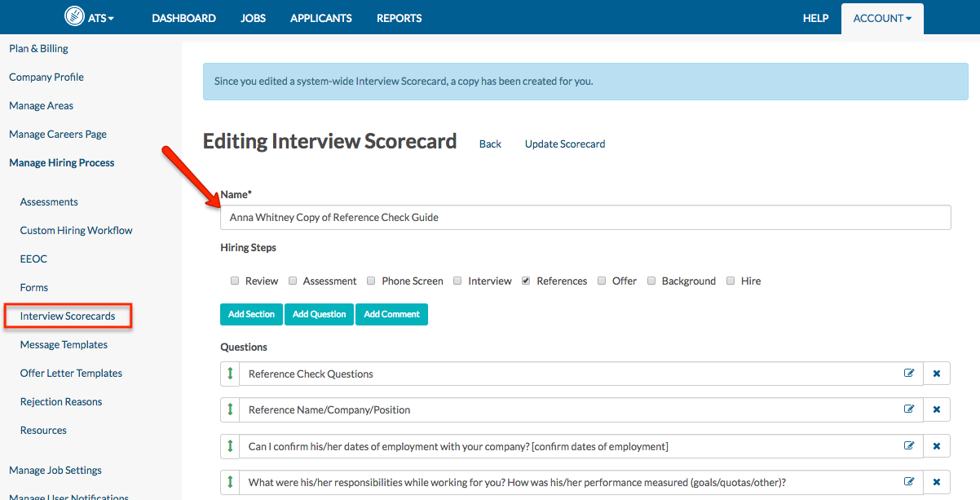Image resolution: width=980 pixels, height=500 pixels.
Task: Switch to the APPLICANTS section
Action: (x=320, y=17)
